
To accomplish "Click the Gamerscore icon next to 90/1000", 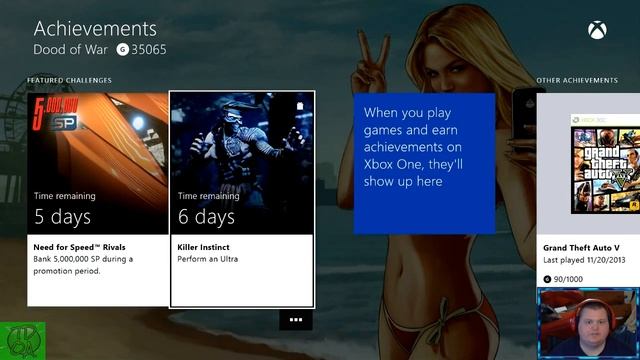I will click(x=547, y=279).
